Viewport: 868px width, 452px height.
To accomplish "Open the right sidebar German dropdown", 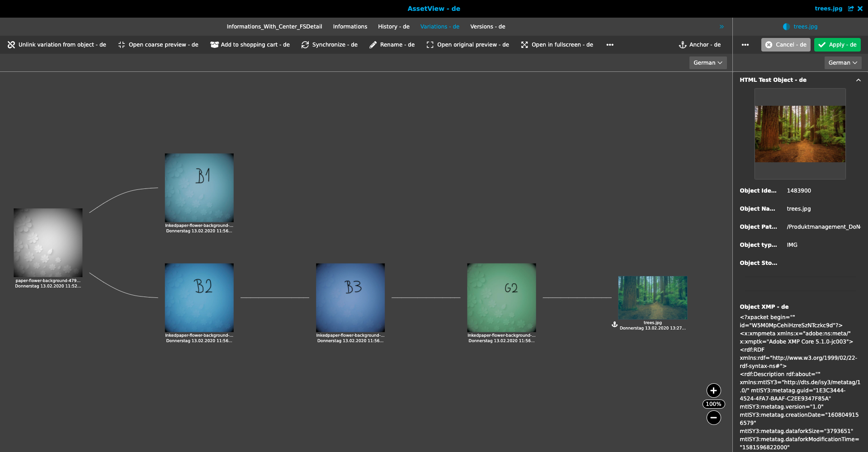I will [843, 63].
